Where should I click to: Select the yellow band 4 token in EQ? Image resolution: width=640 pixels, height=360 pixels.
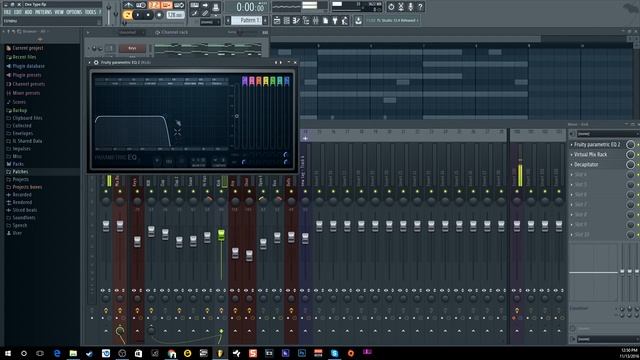pyautogui.click(x=266, y=81)
